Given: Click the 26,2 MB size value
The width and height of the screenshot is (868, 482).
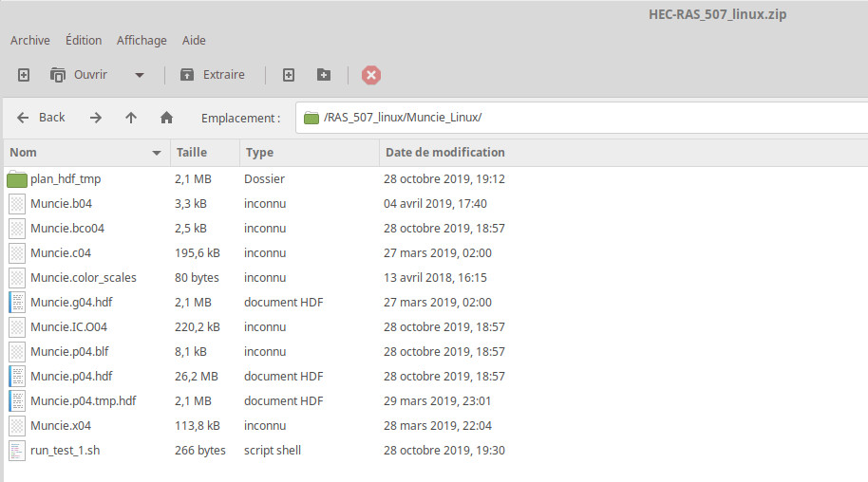Looking at the screenshot, I should [x=197, y=377].
